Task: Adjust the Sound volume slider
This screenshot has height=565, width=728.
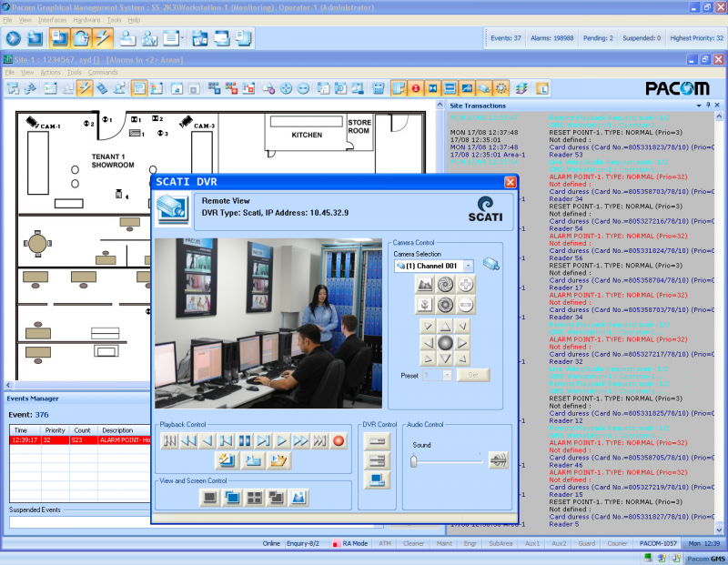Action: (414, 461)
